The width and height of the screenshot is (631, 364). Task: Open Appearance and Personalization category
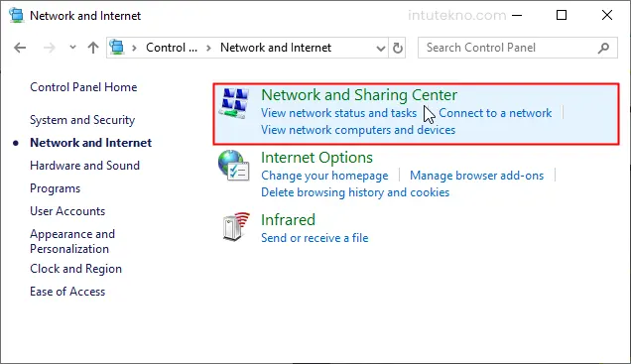point(72,241)
